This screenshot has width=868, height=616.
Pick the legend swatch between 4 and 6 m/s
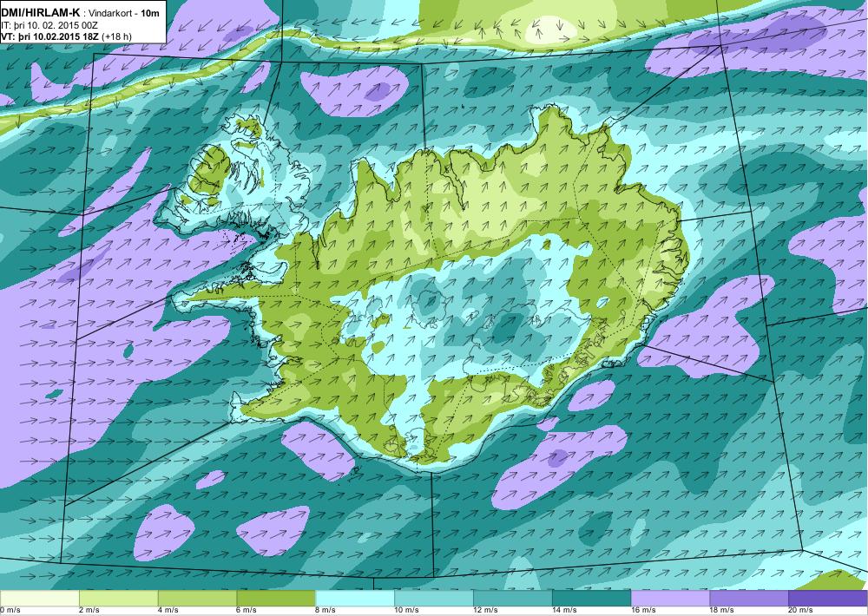(197, 598)
